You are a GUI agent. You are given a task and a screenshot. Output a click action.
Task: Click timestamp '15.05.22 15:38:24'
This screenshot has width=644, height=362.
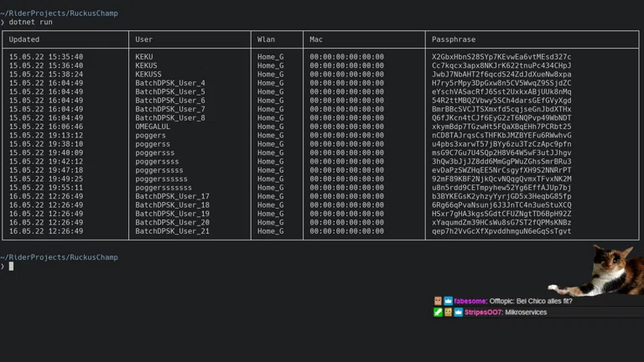46,75
